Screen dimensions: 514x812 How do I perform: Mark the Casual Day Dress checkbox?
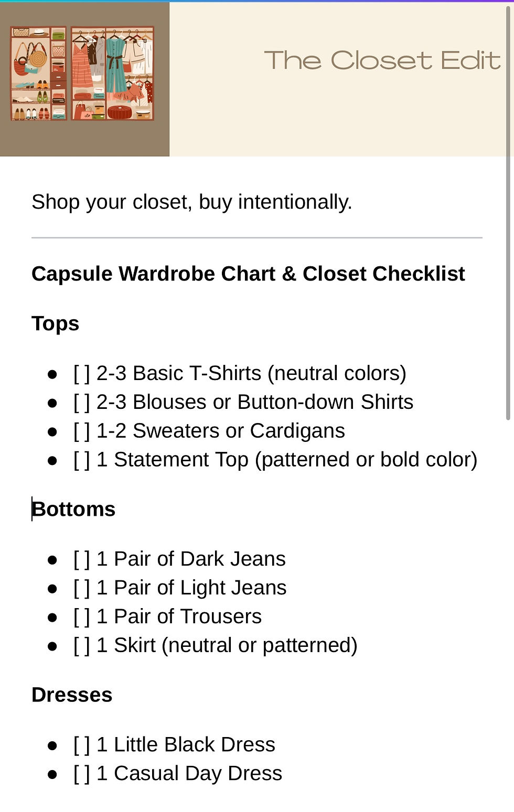click(x=82, y=774)
